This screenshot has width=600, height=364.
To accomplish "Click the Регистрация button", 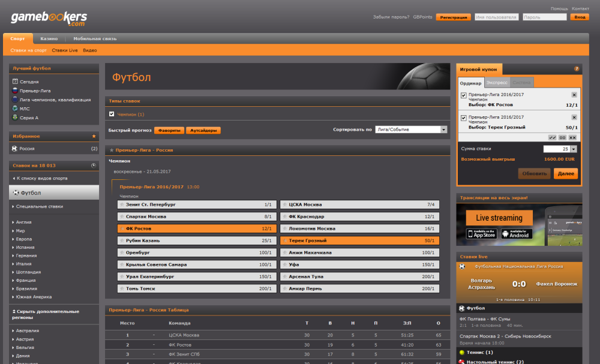I will [x=454, y=17].
